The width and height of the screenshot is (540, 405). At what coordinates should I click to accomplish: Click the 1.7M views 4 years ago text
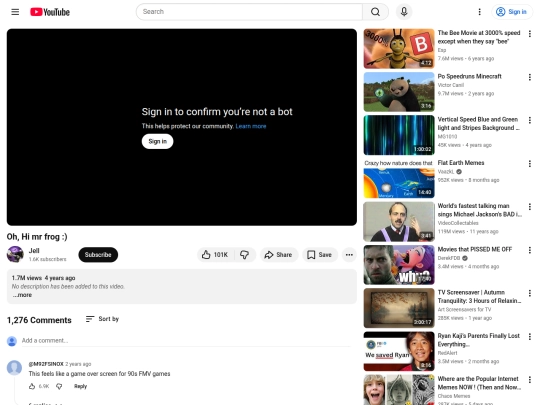(x=43, y=278)
